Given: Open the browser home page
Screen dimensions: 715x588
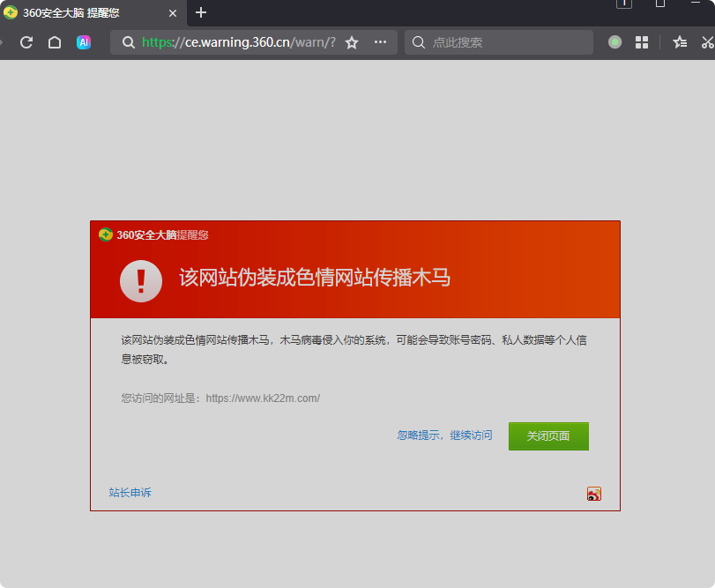Looking at the screenshot, I should pos(55,41).
